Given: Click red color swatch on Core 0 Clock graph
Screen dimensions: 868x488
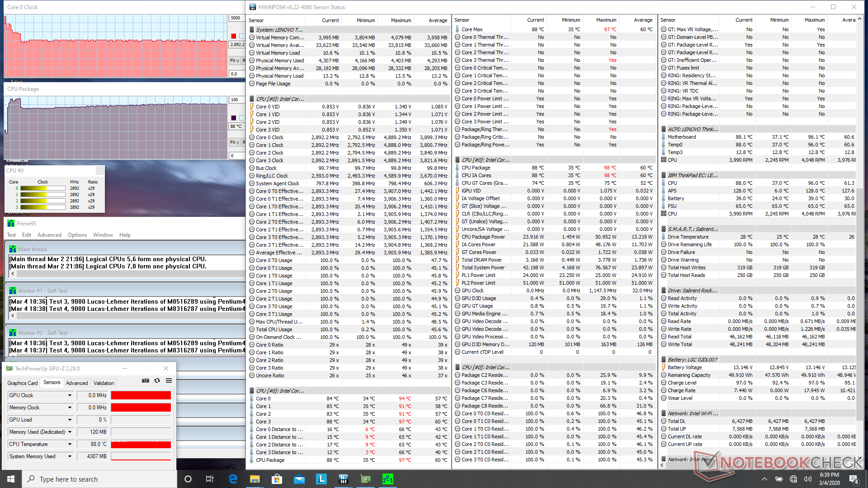Looking at the screenshot, I should pos(234,36).
